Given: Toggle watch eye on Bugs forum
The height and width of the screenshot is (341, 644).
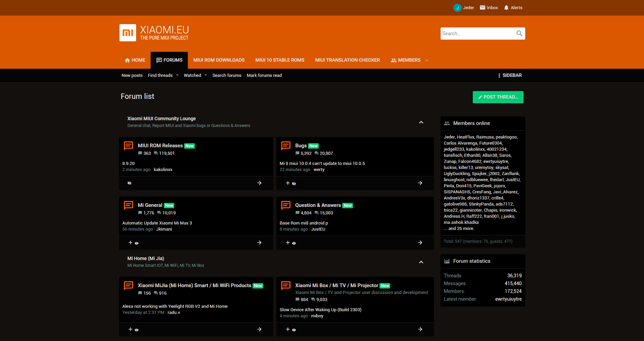Looking at the screenshot, I should pos(294,184).
